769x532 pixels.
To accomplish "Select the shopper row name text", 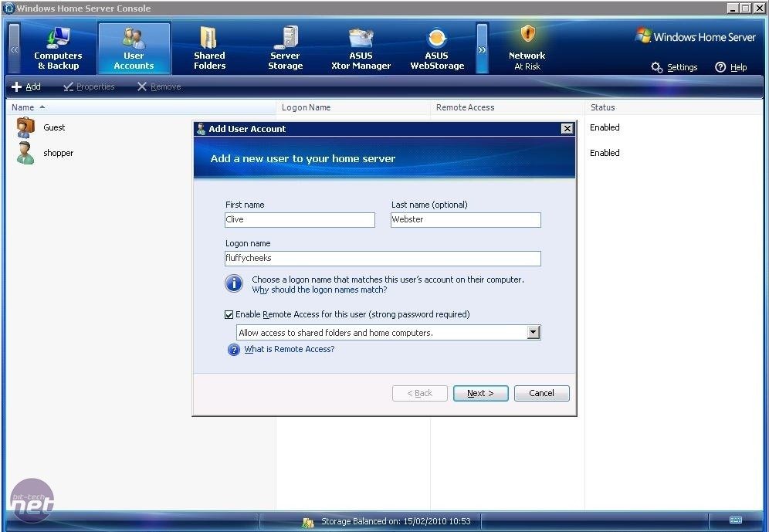I will [59, 153].
